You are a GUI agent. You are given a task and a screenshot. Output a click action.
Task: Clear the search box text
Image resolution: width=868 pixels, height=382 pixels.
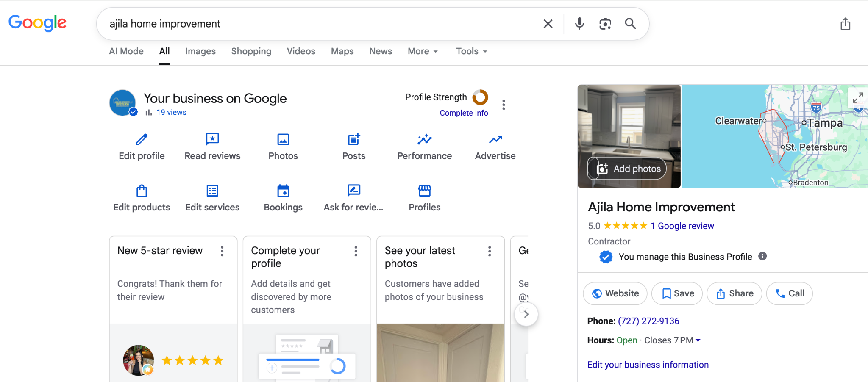[x=548, y=24]
